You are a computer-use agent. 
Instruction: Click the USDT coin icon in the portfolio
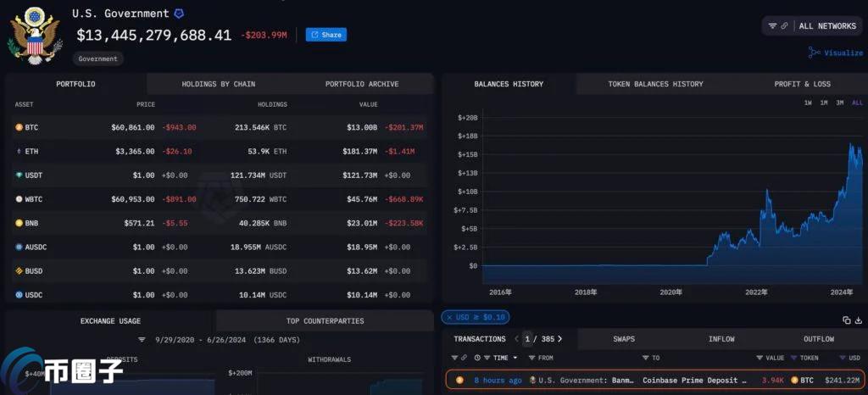pos(19,175)
